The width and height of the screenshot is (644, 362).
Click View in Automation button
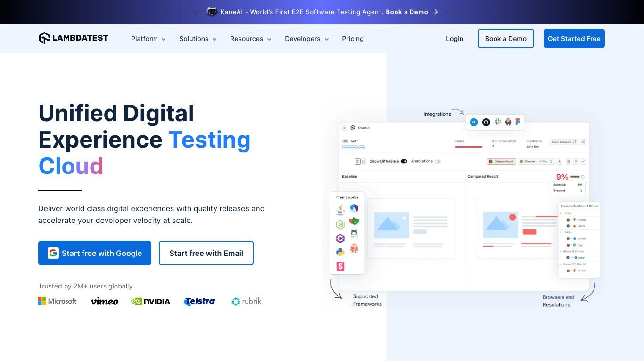pos(564,142)
